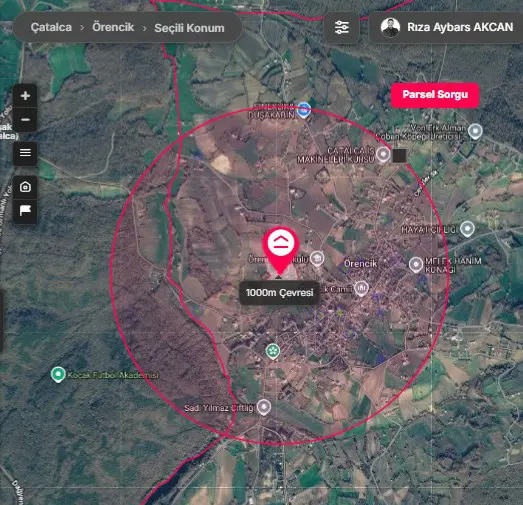Open the mosque (Camii) map pin
Screen dimensions: 523x505
[361, 288]
